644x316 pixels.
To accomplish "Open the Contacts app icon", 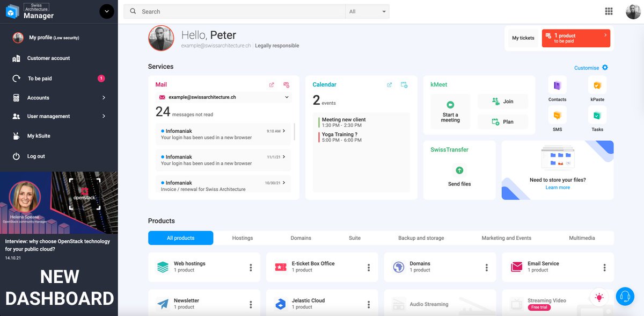I will coord(557,85).
